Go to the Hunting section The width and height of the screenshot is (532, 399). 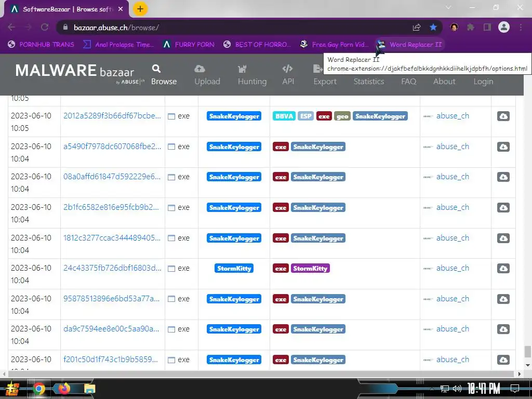coord(252,75)
